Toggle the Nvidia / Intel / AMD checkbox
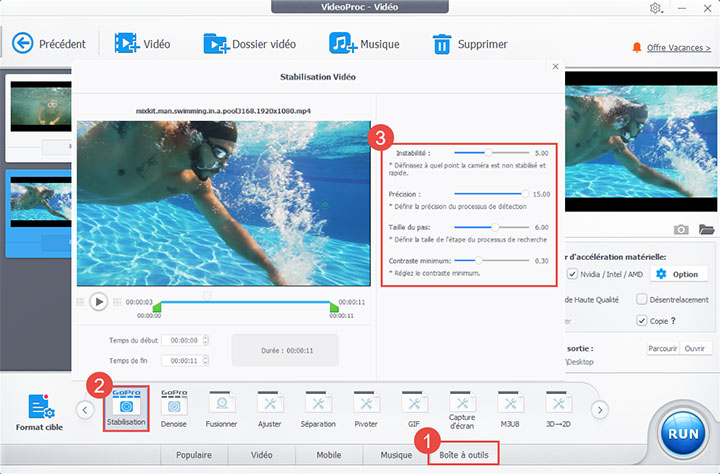720x474 pixels. (572, 274)
